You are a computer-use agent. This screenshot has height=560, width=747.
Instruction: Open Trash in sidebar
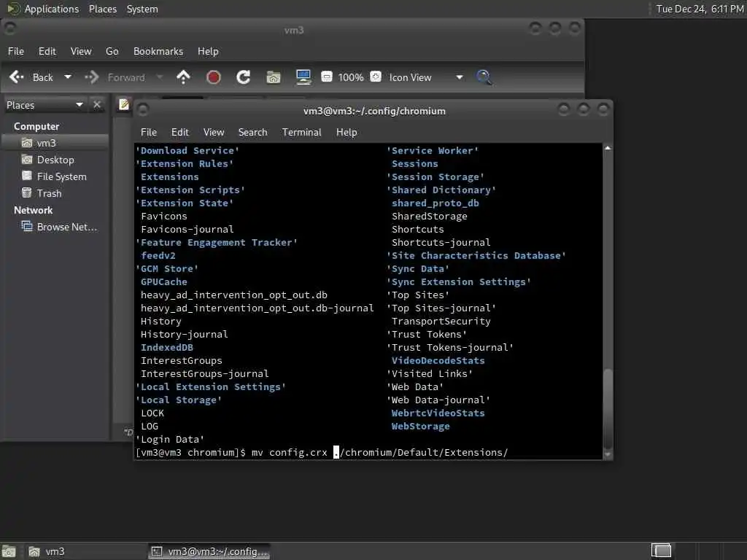point(55,193)
